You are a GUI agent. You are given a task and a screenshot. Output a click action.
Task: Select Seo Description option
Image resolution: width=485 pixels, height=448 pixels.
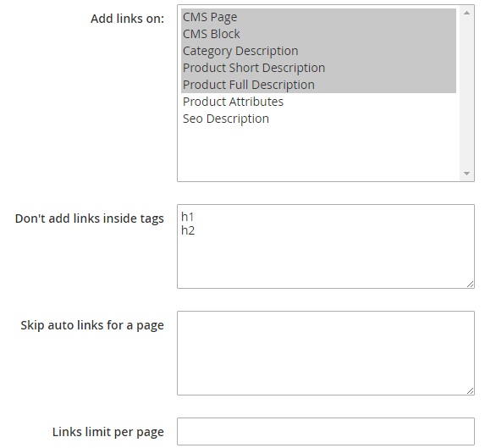pos(318,119)
